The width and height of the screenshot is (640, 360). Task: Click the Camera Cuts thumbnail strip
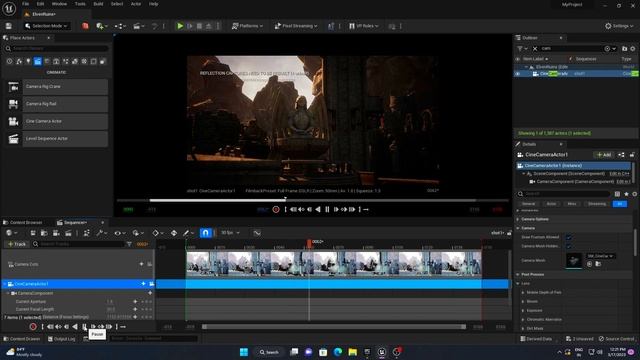click(333, 264)
